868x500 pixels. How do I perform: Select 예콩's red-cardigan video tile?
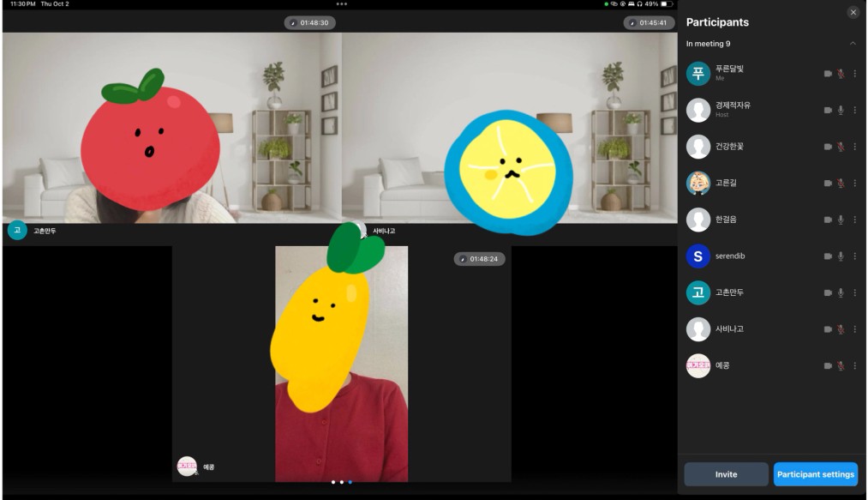tap(342, 364)
